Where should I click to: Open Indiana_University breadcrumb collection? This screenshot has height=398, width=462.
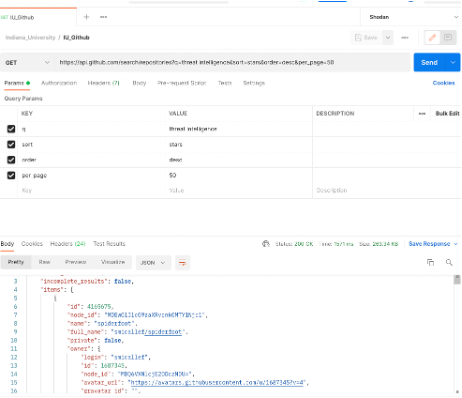(x=30, y=38)
